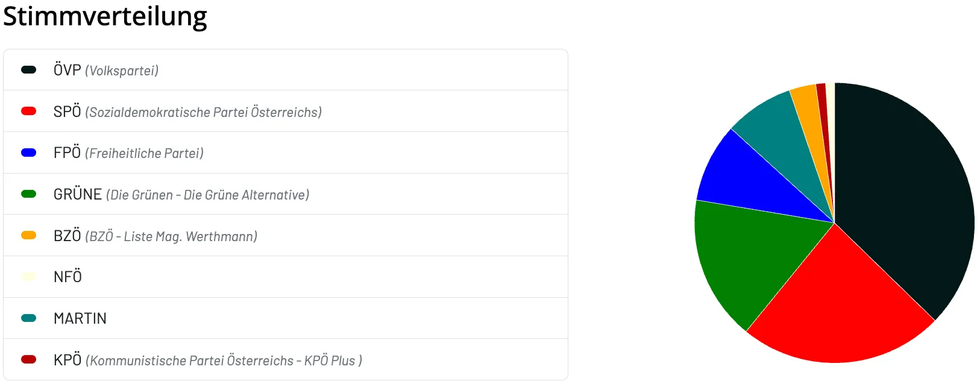980x381 pixels.
Task: Click the pale yellow NFÖ legend marker
Action: pos(29,277)
